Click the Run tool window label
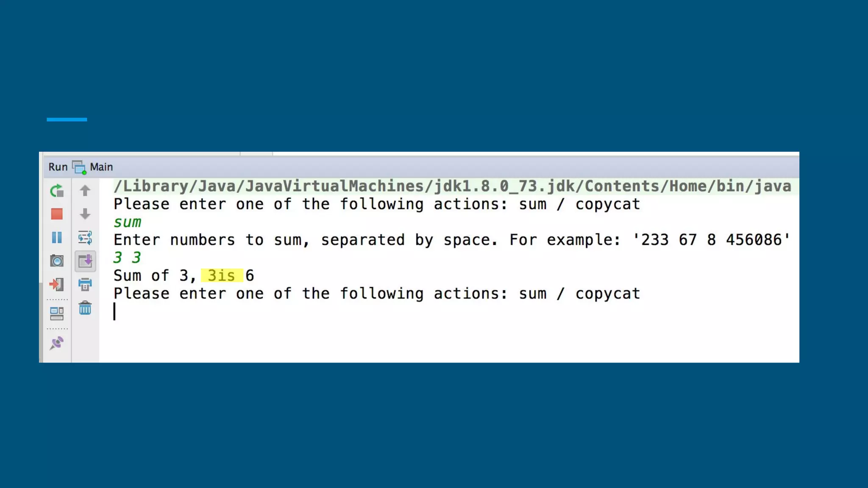 [x=58, y=167]
